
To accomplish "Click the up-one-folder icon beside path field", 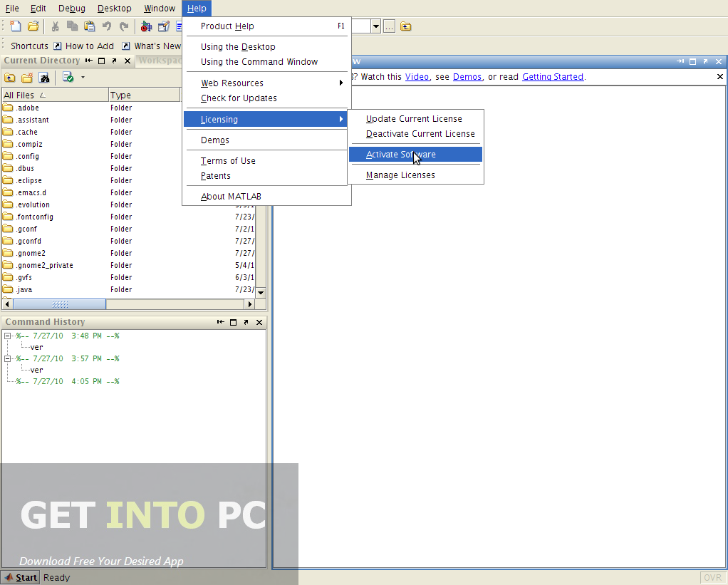I will pyautogui.click(x=406, y=26).
